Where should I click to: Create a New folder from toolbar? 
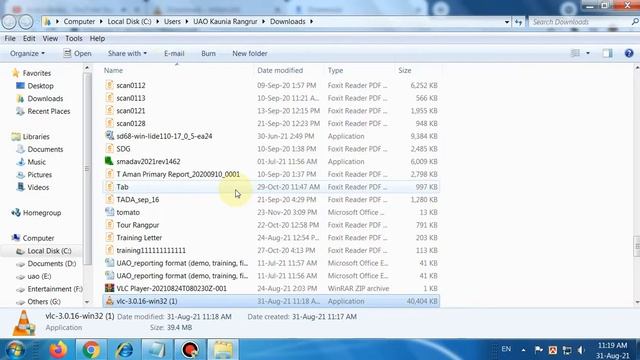(250, 53)
